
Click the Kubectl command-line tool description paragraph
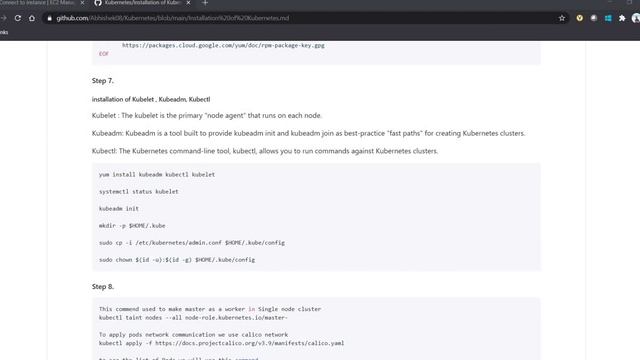[265, 151]
